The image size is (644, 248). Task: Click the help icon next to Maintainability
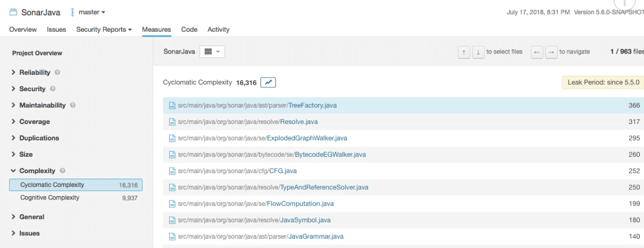[73, 105]
